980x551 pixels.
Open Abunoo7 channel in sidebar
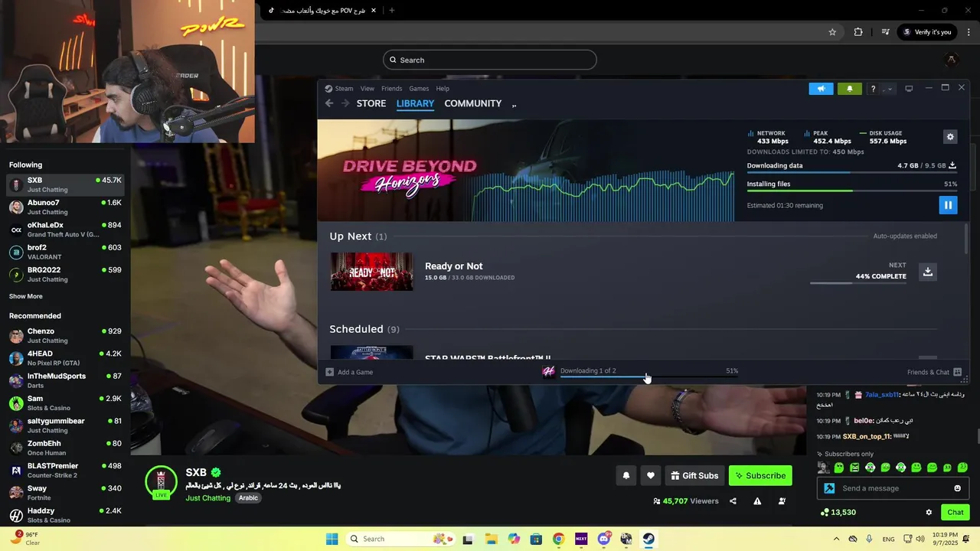click(65, 207)
